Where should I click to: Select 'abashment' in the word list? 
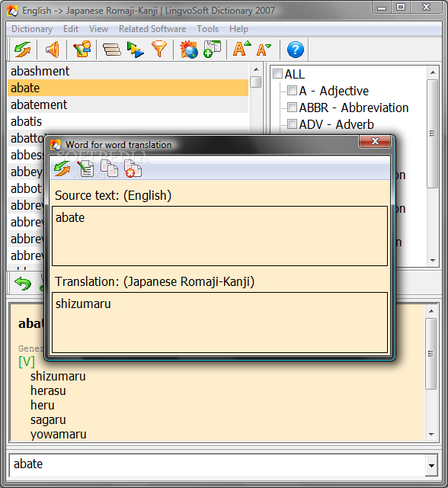tap(128, 71)
